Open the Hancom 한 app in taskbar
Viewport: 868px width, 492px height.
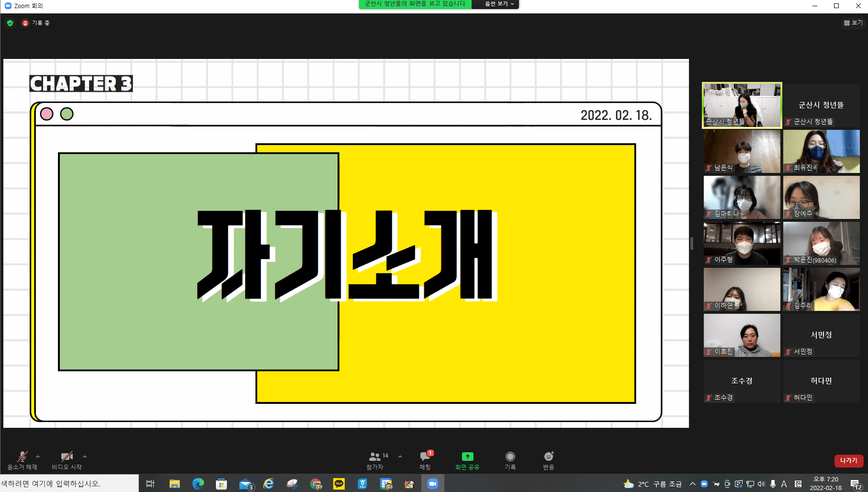point(362,484)
